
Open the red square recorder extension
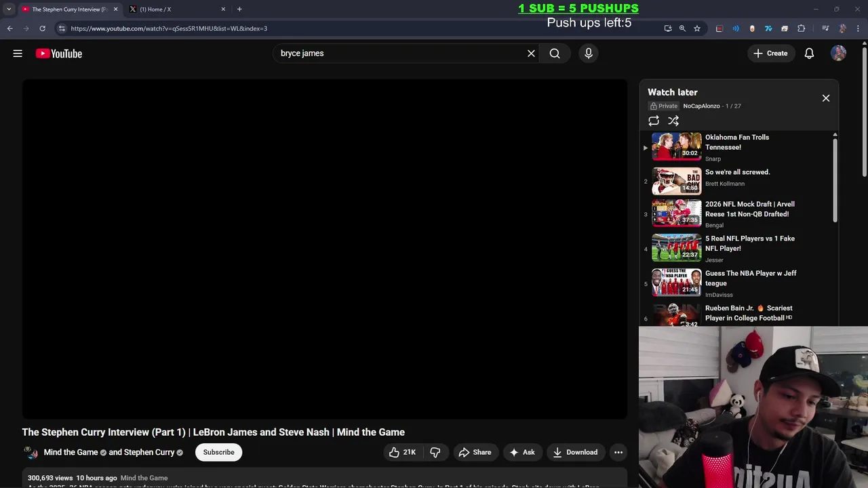click(719, 28)
